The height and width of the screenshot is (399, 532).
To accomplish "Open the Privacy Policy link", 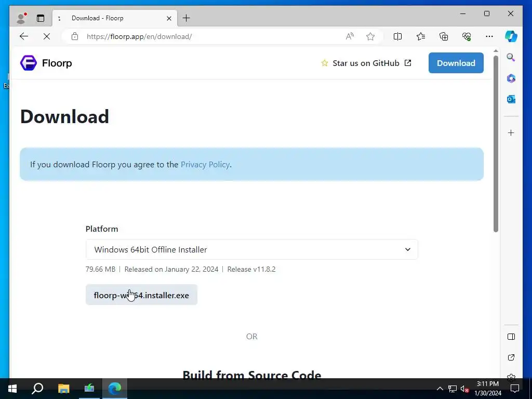I will point(205,165).
